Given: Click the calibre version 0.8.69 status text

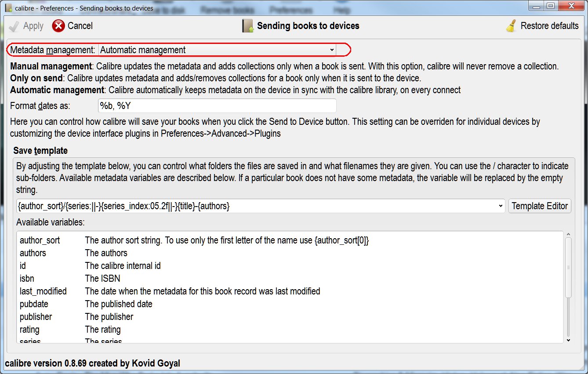Looking at the screenshot, I should pyautogui.click(x=92, y=363).
